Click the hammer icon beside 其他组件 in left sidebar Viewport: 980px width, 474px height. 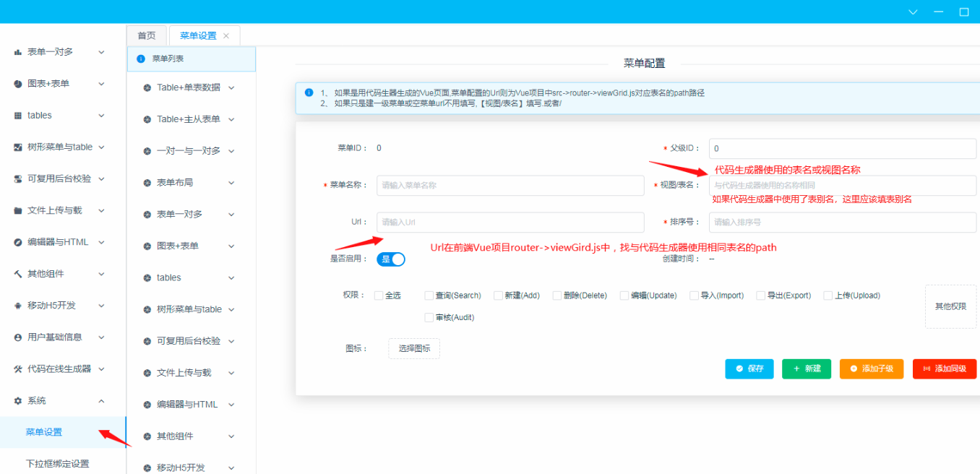[x=18, y=274]
